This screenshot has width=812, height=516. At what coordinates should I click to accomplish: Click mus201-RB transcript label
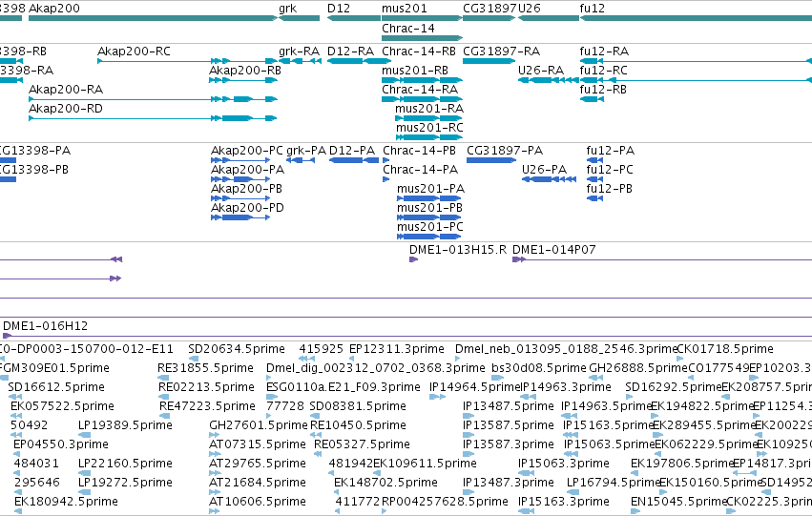[415, 71]
